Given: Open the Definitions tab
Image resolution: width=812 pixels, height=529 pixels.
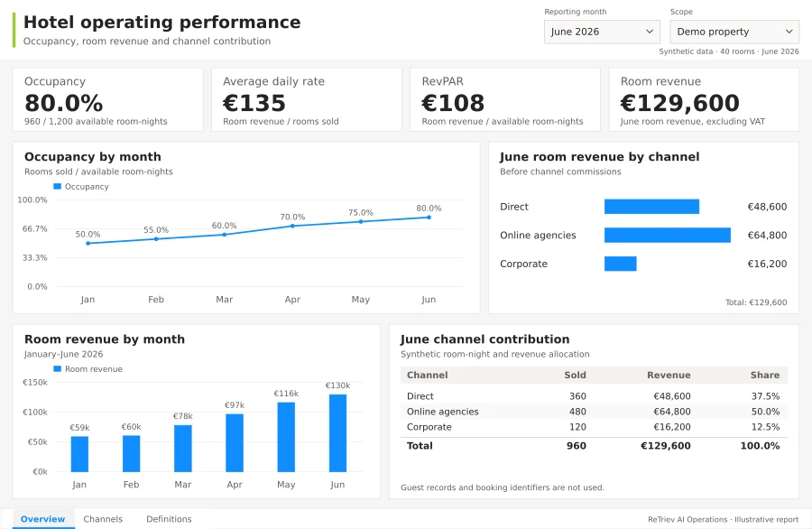Looking at the screenshot, I should (x=169, y=519).
